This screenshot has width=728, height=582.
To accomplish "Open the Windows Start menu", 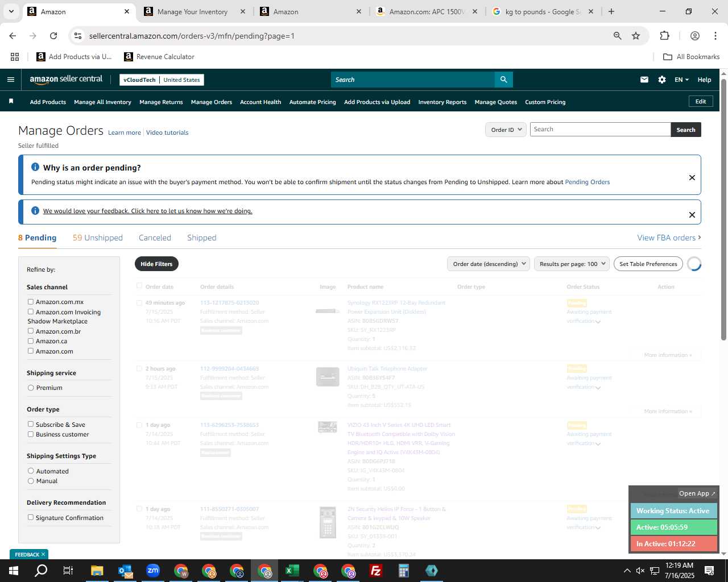I will (x=14, y=571).
